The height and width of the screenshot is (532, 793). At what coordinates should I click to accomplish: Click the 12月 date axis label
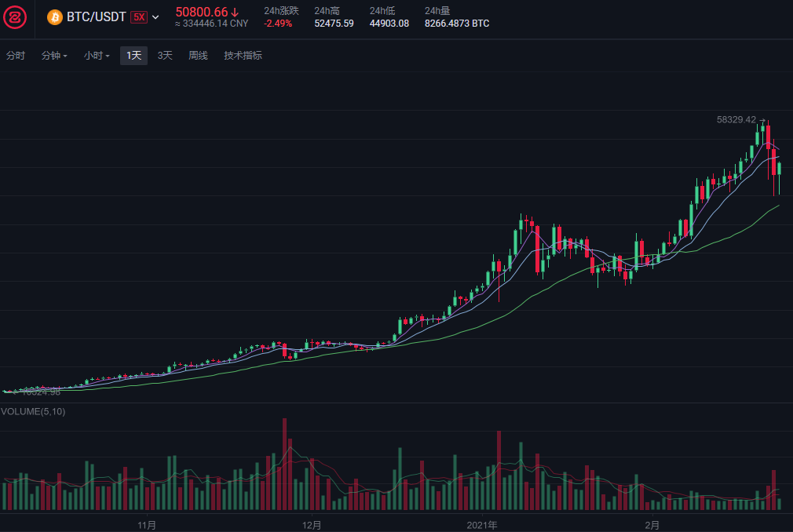(x=312, y=526)
